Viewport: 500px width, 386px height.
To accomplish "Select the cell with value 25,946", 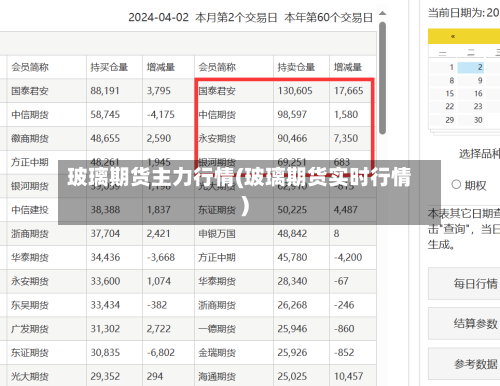I will pyautogui.click(x=302, y=329).
